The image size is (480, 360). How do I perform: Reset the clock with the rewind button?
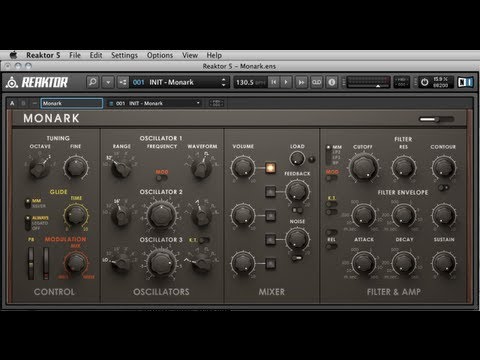273,82
